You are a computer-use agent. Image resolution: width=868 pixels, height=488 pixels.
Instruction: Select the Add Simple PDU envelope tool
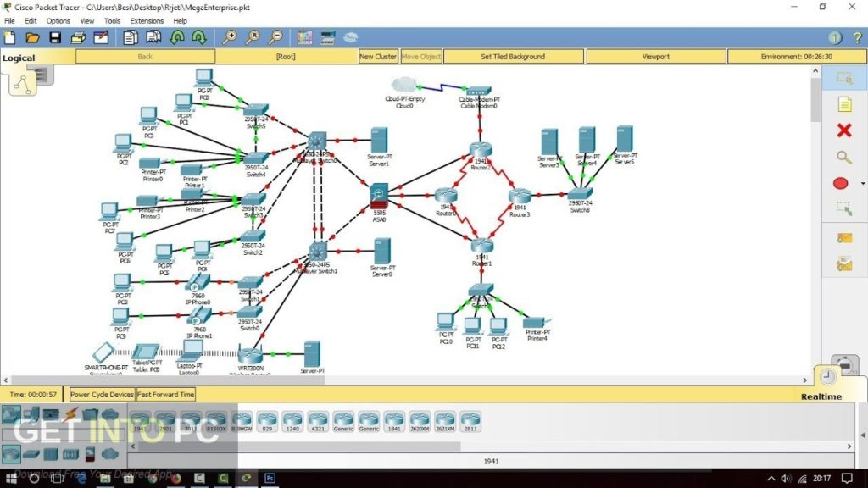coord(845,238)
